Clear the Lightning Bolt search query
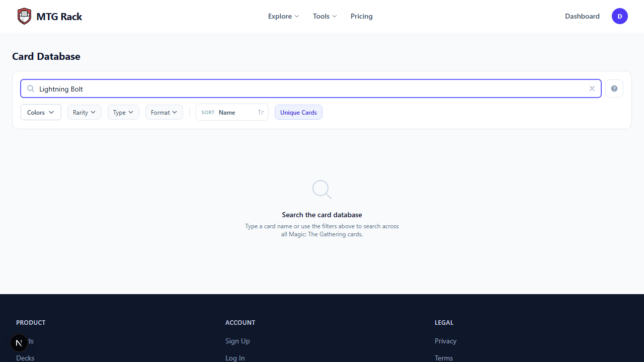This screenshot has height=362, width=644. (x=592, y=88)
